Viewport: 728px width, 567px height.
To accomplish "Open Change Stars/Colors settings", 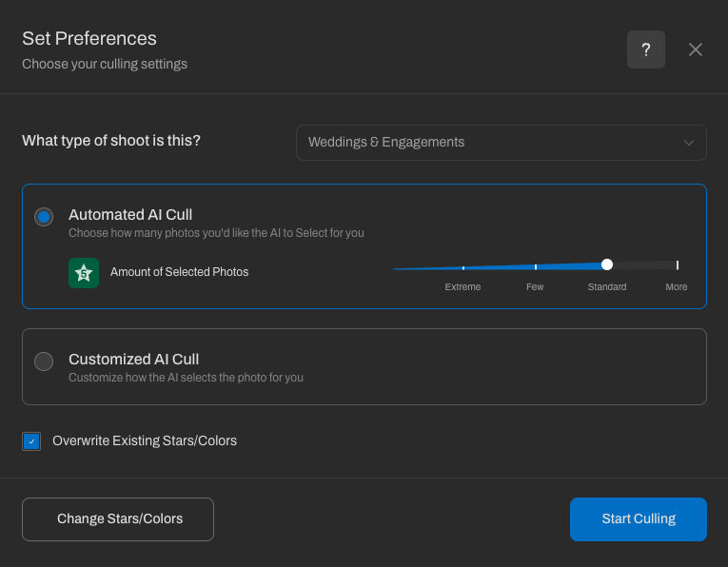I will [118, 519].
